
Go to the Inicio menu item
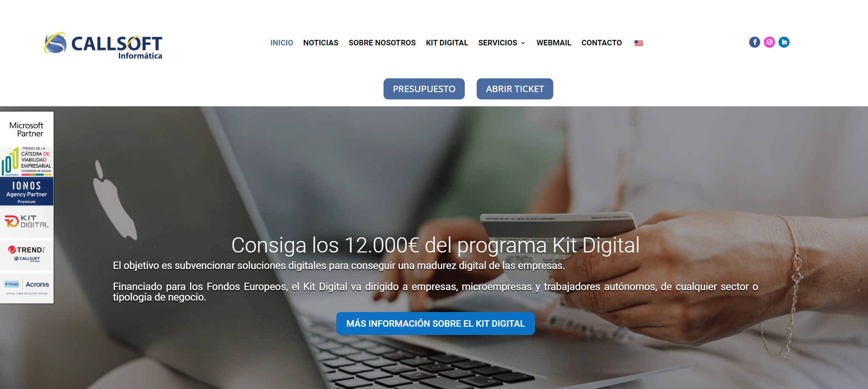(x=282, y=43)
